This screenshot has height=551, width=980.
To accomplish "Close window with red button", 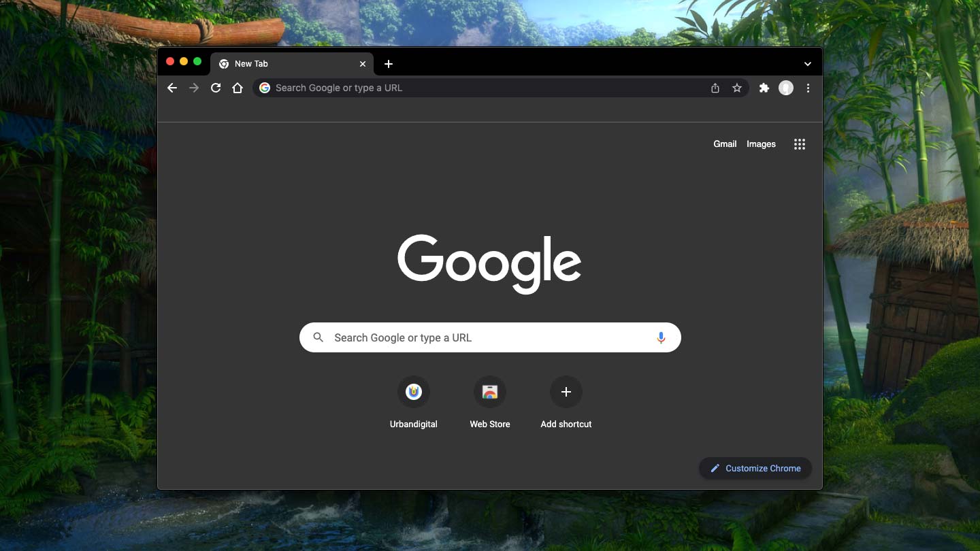I will pos(170,62).
